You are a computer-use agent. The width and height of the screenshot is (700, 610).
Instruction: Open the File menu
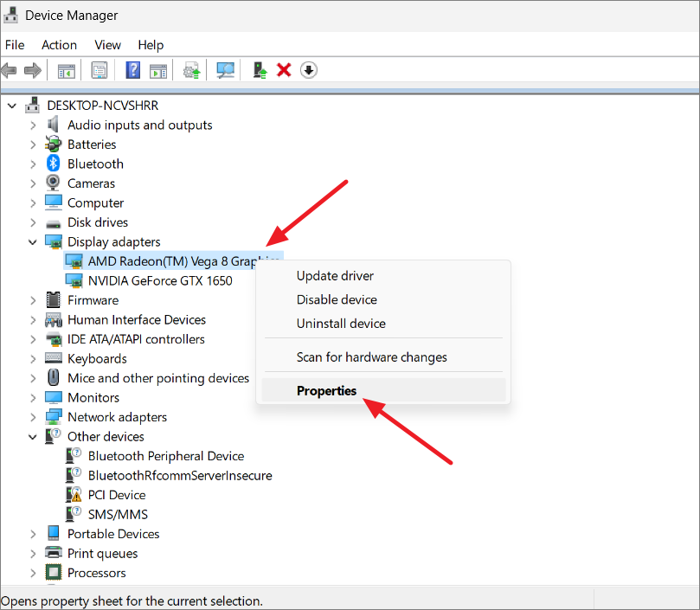tap(15, 45)
